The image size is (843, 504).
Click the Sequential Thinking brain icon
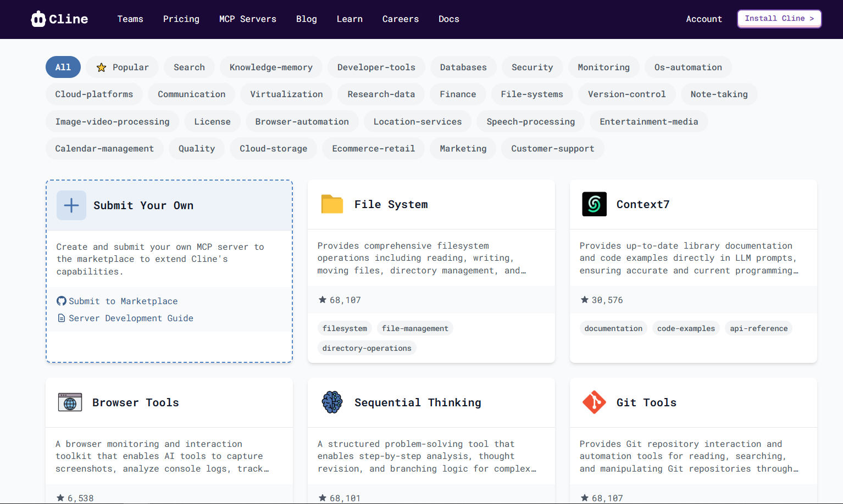[332, 402]
